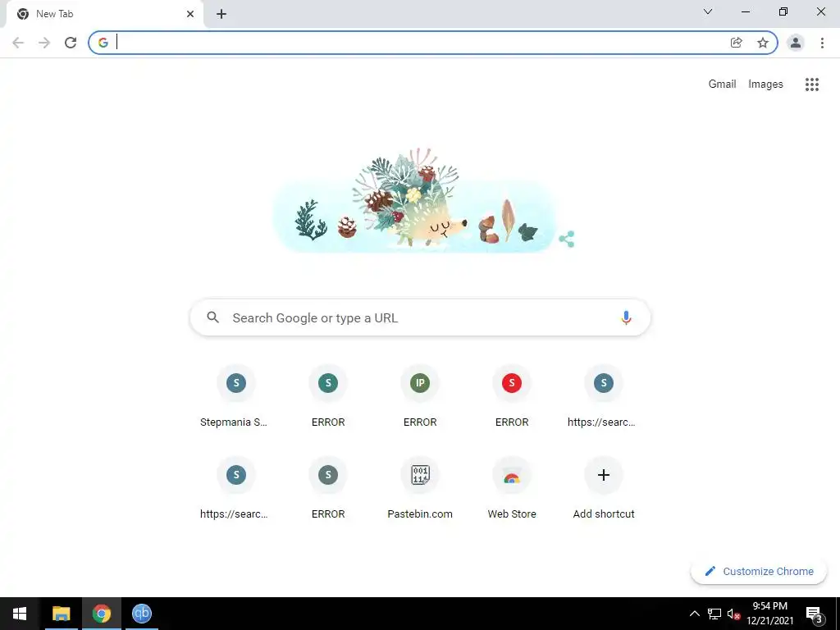The image size is (840, 630).
Task: Open the ERROR shortcut with teal S icon
Action: [x=328, y=396]
